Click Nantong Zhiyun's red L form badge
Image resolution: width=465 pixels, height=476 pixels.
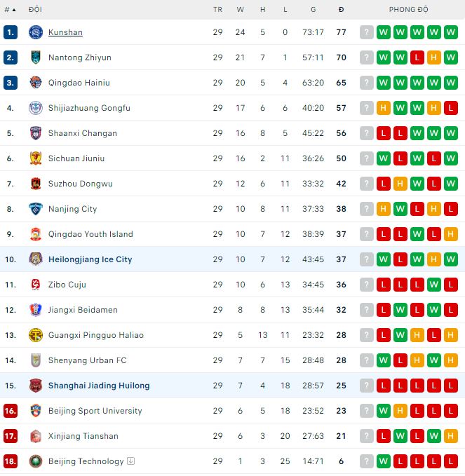[x=417, y=57]
